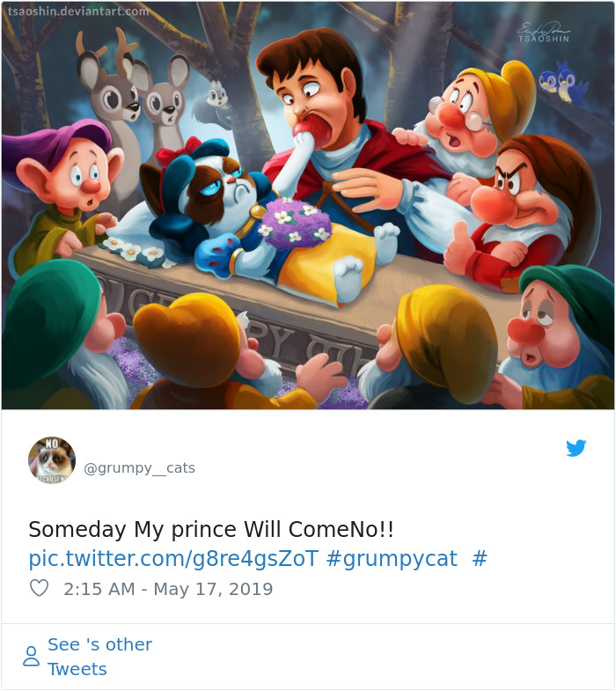Open the @grumpy__cats handle
The height and width of the screenshot is (691, 616).
(139, 468)
